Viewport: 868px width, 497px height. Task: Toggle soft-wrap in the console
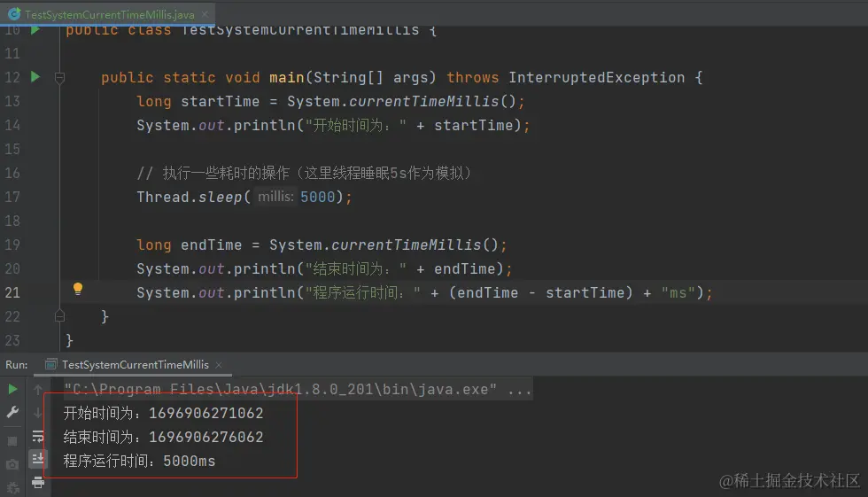click(x=37, y=436)
